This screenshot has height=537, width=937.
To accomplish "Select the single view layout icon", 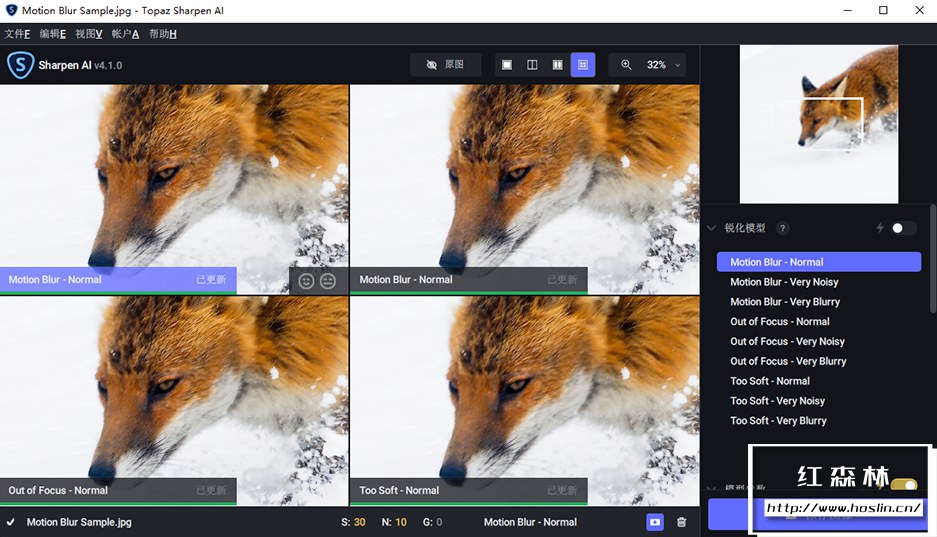I will [x=507, y=65].
